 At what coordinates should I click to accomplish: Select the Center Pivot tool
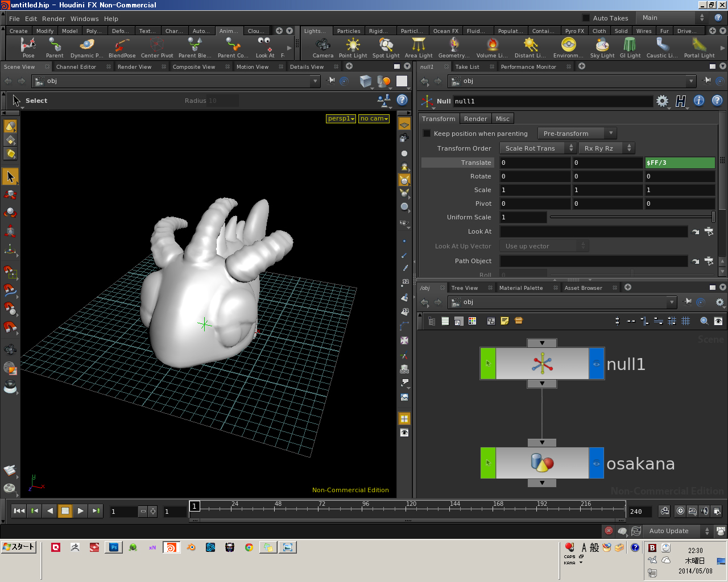[x=157, y=48]
